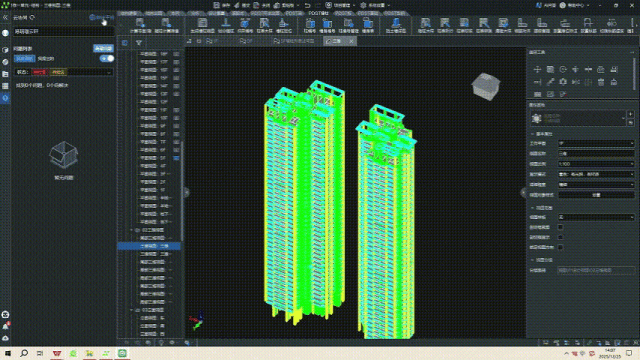Screen dimensions: 640x360
Task: Close the active 3D view tab
Action: pos(351,41)
